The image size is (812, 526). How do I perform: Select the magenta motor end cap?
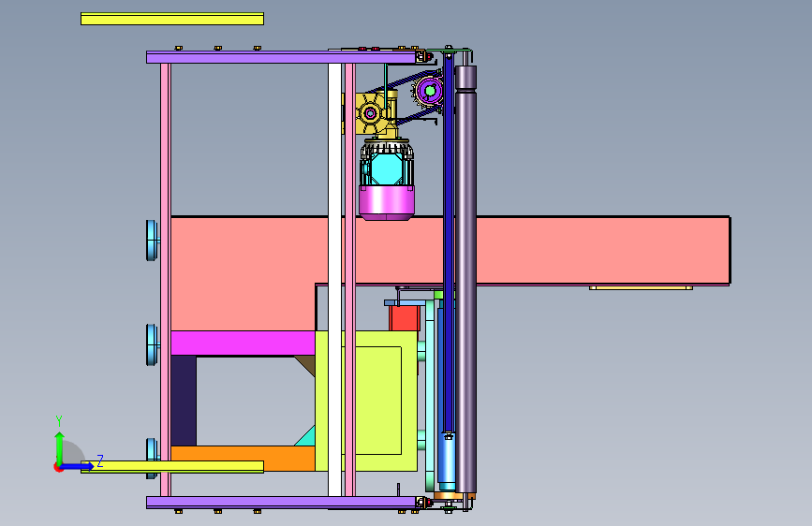(386, 202)
